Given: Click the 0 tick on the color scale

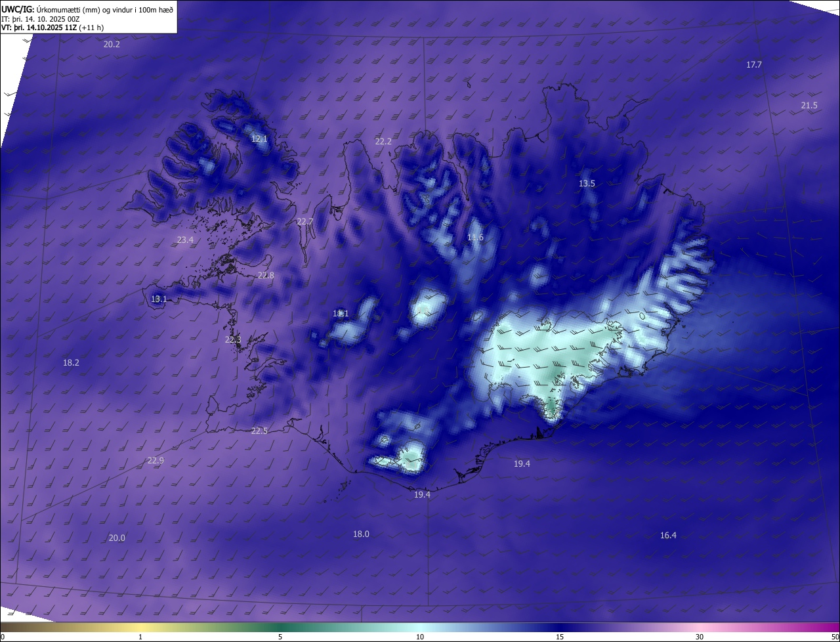Looking at the screenshot, I should [x=3, y=637].
